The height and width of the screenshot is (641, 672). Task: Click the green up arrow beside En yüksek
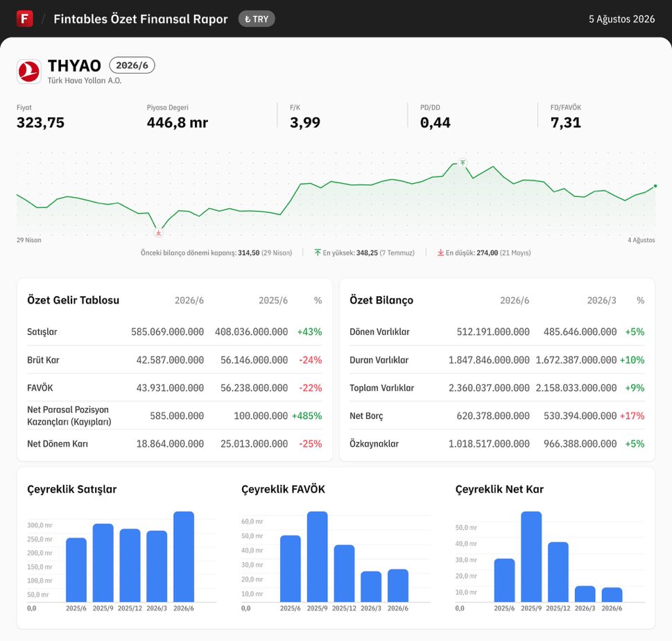click(x=318, y=253)
